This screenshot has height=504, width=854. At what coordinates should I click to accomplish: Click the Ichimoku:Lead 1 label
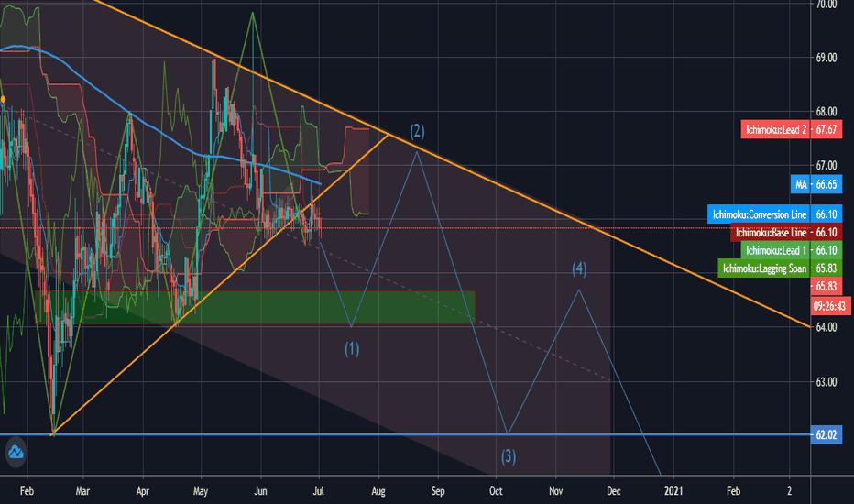point(792,250)
